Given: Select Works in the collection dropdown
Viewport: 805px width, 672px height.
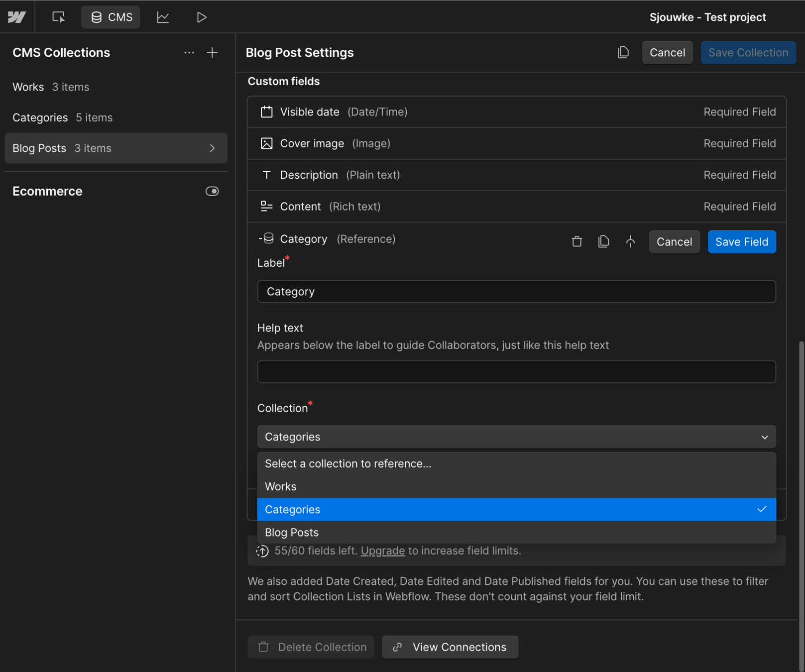Looking at the screenshot, I should pos(517,487).
